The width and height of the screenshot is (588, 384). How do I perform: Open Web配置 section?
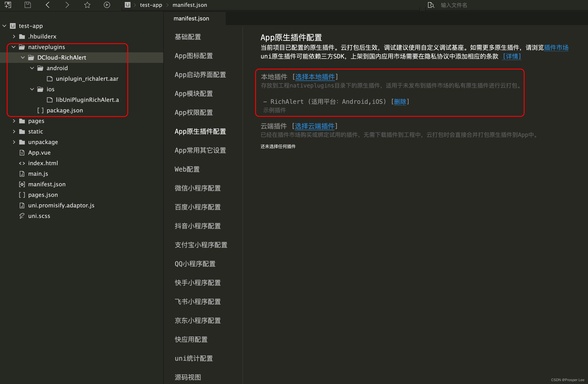click(x=187, y=169)
